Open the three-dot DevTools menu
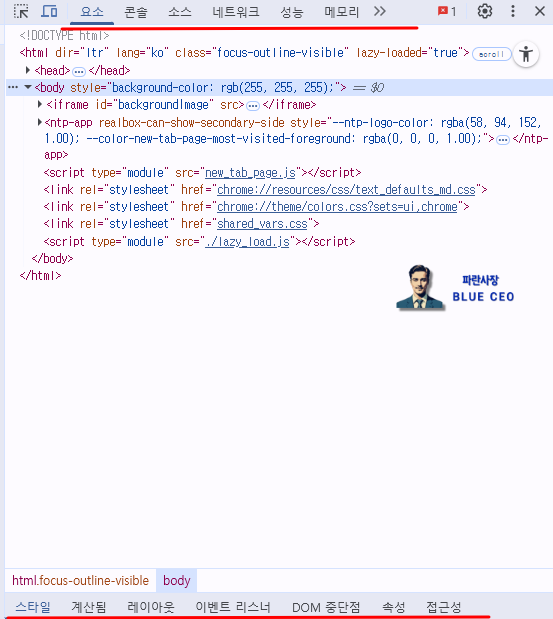Image resolution: width=553 pixels, height=619 pixels. [513, 11]
